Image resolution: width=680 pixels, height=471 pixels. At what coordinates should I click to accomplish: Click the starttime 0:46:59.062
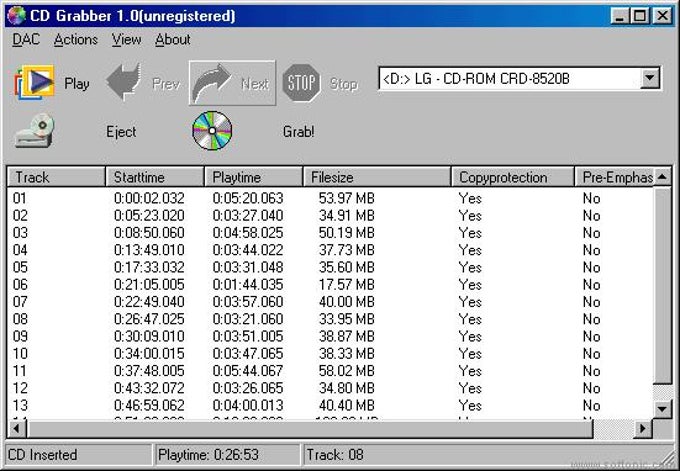149,406
